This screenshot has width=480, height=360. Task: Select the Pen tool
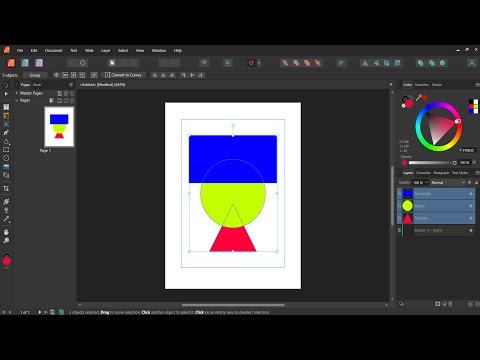(6, 133)
